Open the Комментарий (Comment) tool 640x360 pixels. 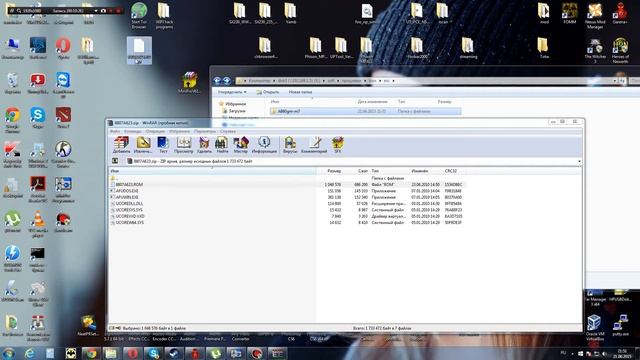pyautogui.click(x=314, y=145)
